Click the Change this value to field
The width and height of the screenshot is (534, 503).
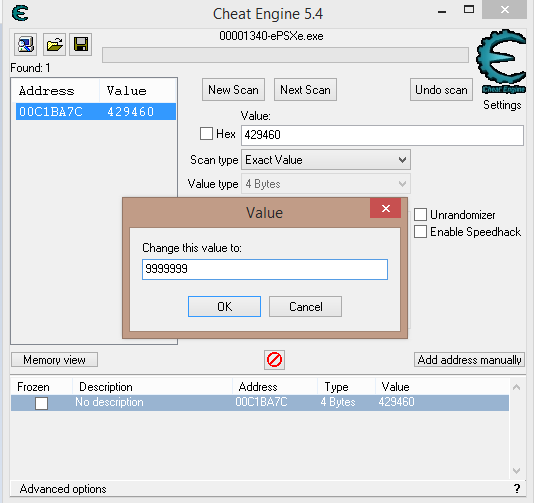tap(265, 269)
